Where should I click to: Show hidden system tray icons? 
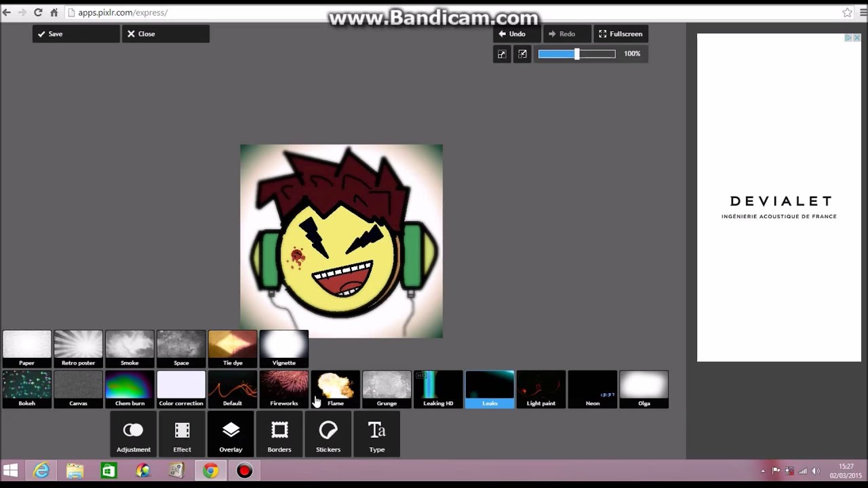coord(763,471)
